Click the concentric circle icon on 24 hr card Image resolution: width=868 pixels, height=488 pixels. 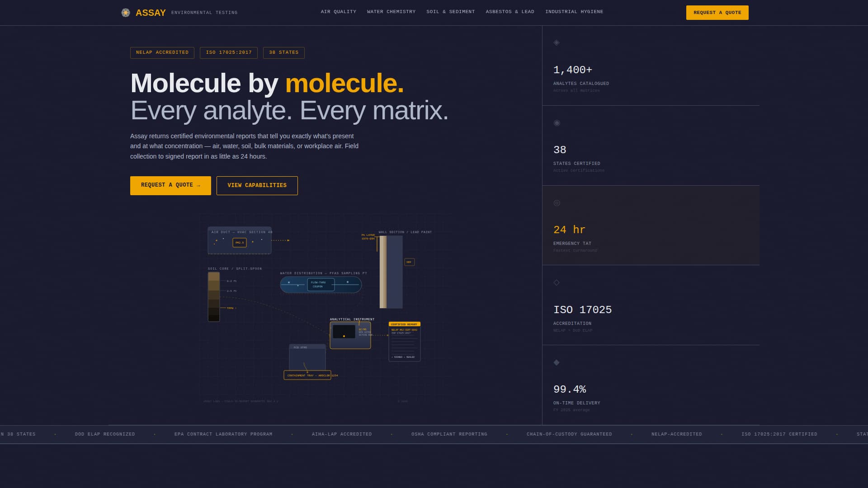[557, 203]
